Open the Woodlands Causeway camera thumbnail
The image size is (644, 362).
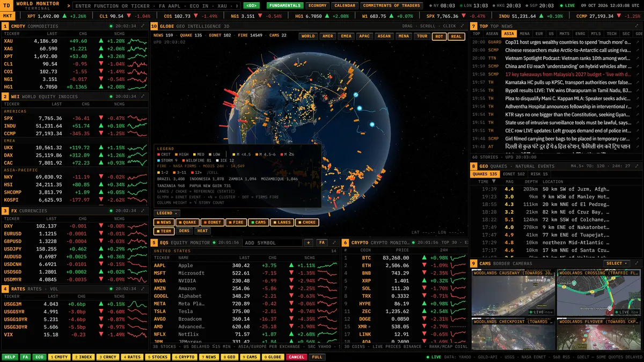click(513, 292)
